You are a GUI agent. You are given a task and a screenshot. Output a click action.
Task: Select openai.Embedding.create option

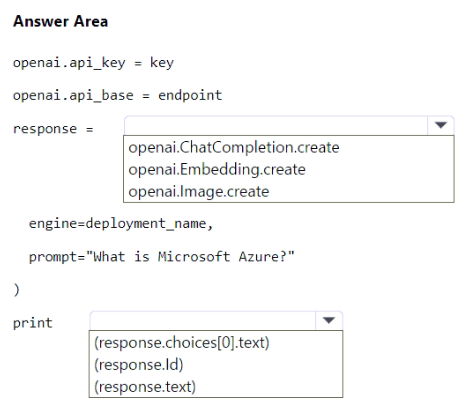tap(217, 169)
